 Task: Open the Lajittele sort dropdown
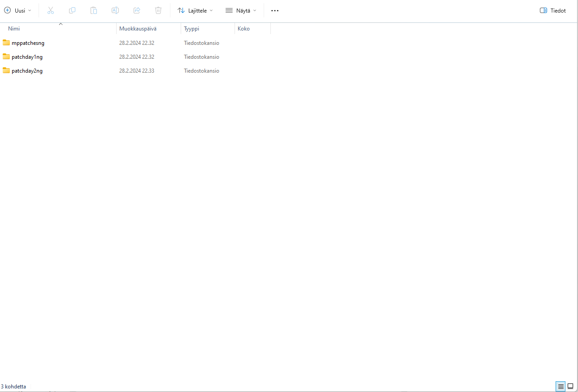[195, 10]
